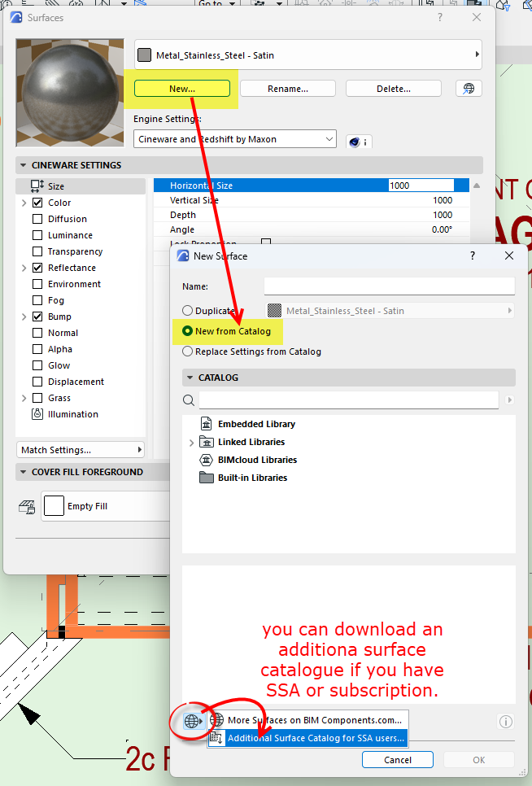
Task: Select the New from Catalog radio button
Action: coord(187,331)
